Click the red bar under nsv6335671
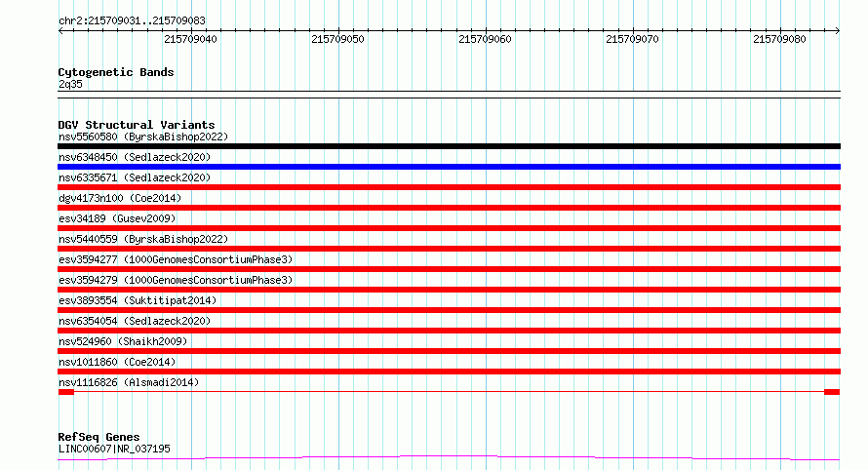 pyautogui.click(x=449, y=187)
